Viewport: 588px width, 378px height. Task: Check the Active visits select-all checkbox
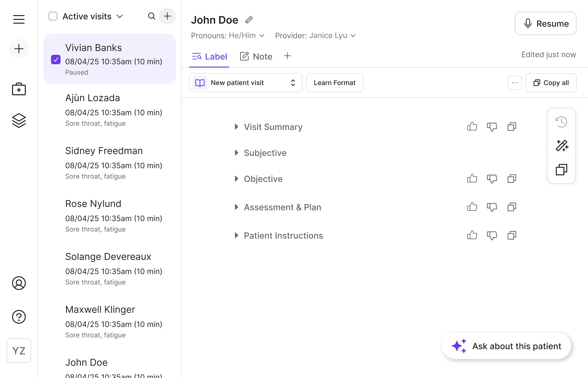tap(53, 16)
